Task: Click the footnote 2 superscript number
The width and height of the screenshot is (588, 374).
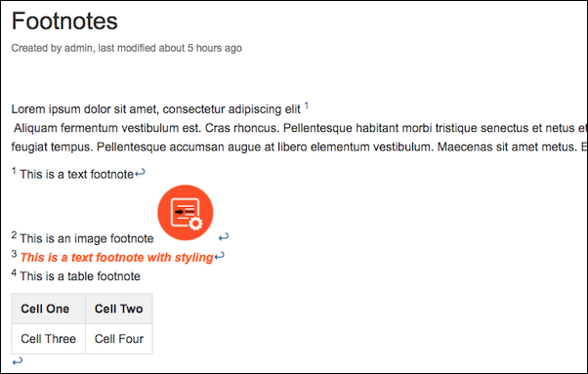Action: tap(15, 235)
